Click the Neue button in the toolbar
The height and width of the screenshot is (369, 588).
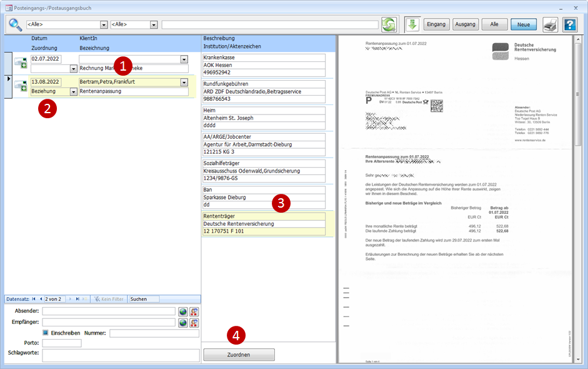click(524, 24)
